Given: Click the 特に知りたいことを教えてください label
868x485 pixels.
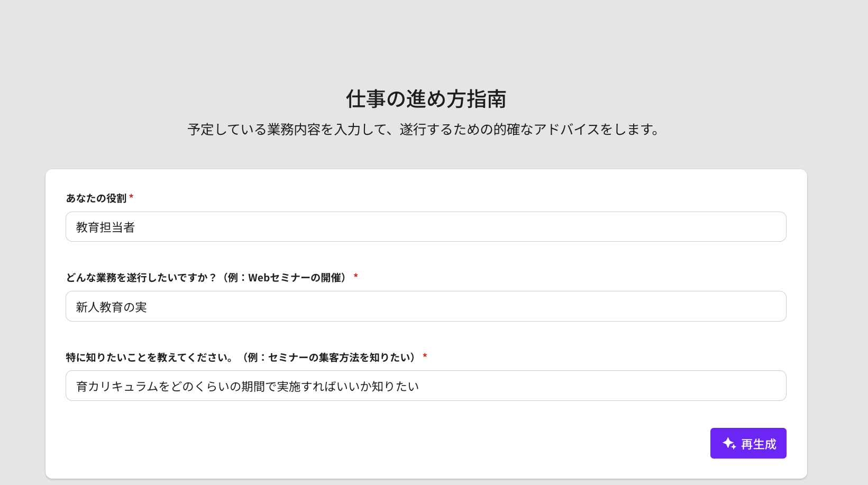Looking at the screenshot, I should (149, 358).
